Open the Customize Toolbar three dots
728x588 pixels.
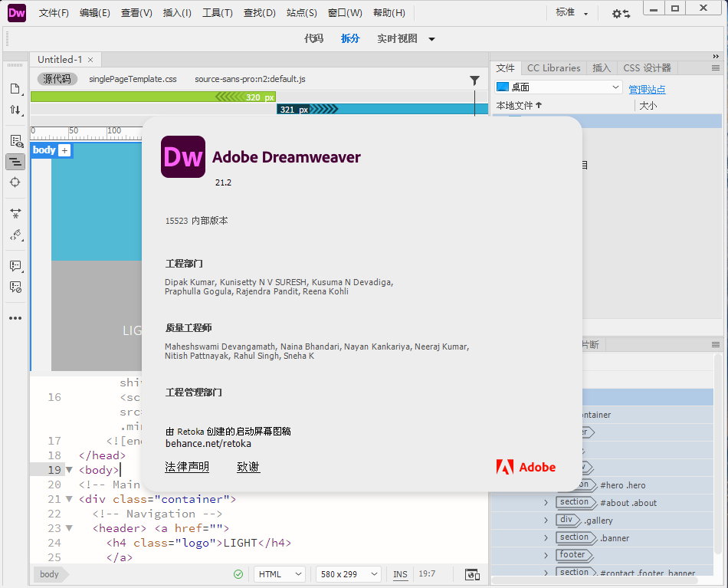15,318
